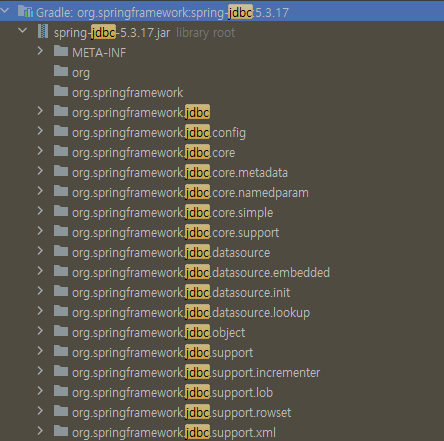The height and width of the screenshot is (441, 444).
Task: Expand jdbc.datasource.embedded package chevron
Action: pyautogui.click(x=40, y=271)
